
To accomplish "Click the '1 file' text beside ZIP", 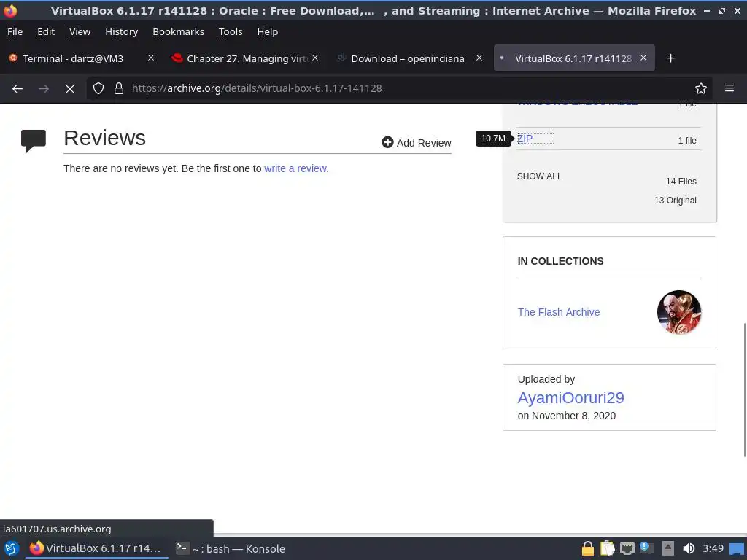I will (687, 141).
